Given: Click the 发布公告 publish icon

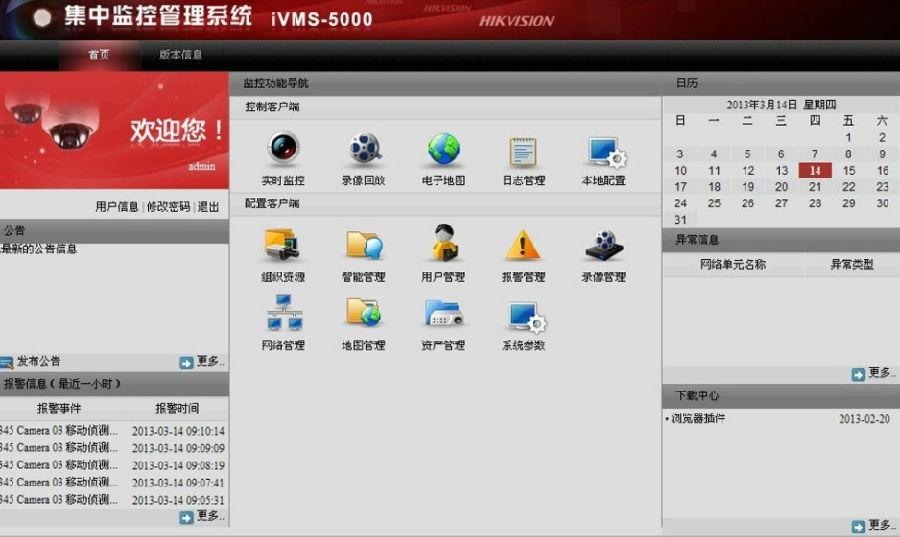Looking at the screenshot, I should [x=6, y=363].
